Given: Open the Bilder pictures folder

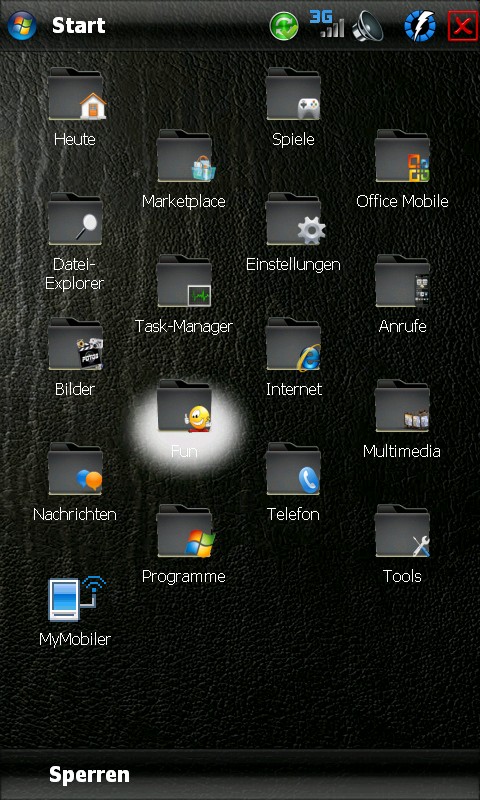Looking at the screenshot, I should click(x=75, y=344).
